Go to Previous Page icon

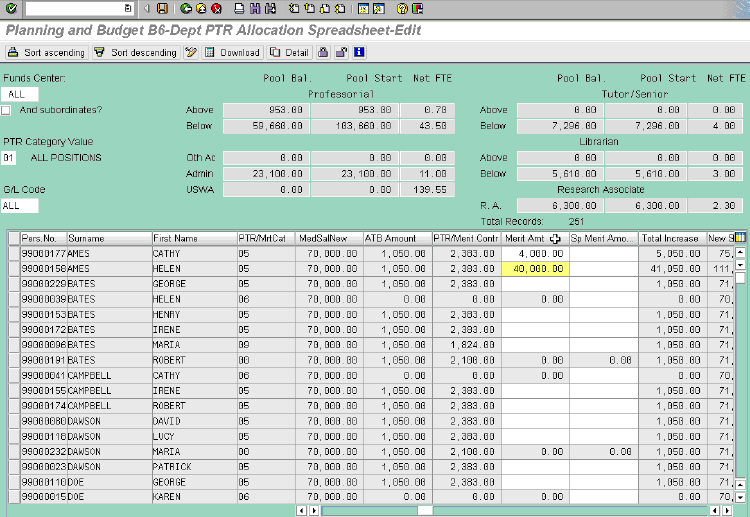309,8
